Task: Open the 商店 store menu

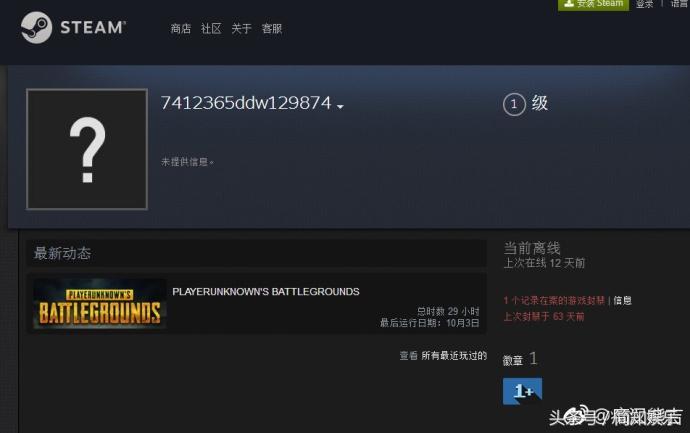Action: [180, 29]
